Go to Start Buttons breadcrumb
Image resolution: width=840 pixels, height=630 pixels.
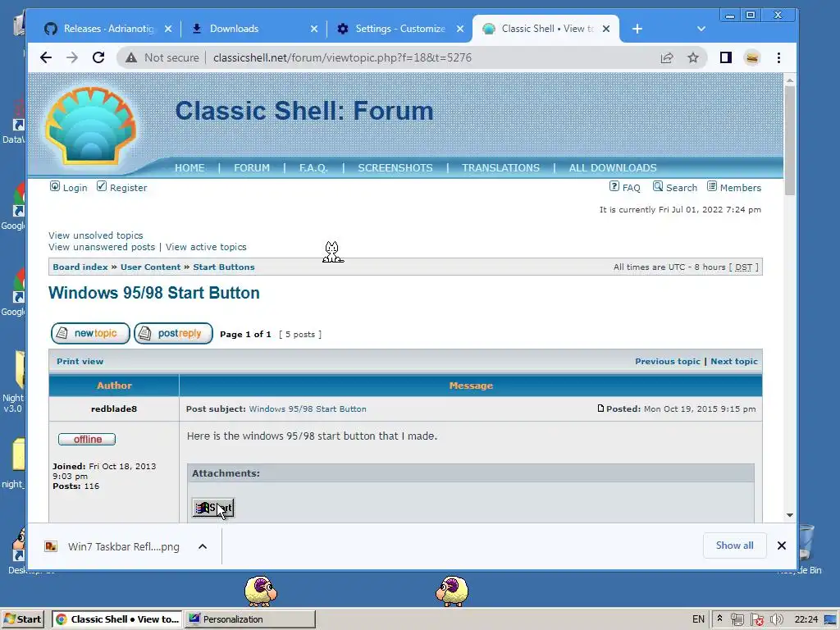click(x=224, y=267)
